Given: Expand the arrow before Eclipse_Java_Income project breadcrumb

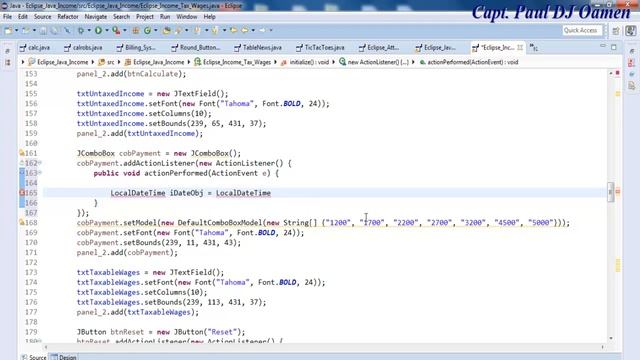Looking at the screenshot, I should tap(23, 62).
